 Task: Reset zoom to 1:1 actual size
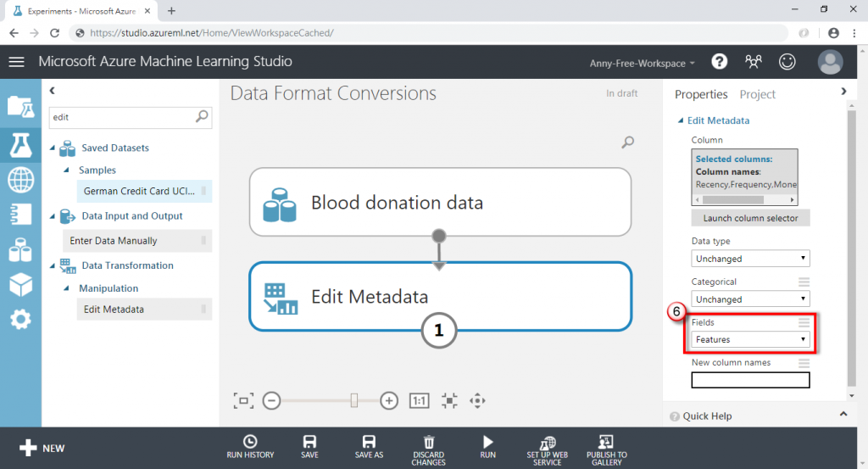click(419, 400)
